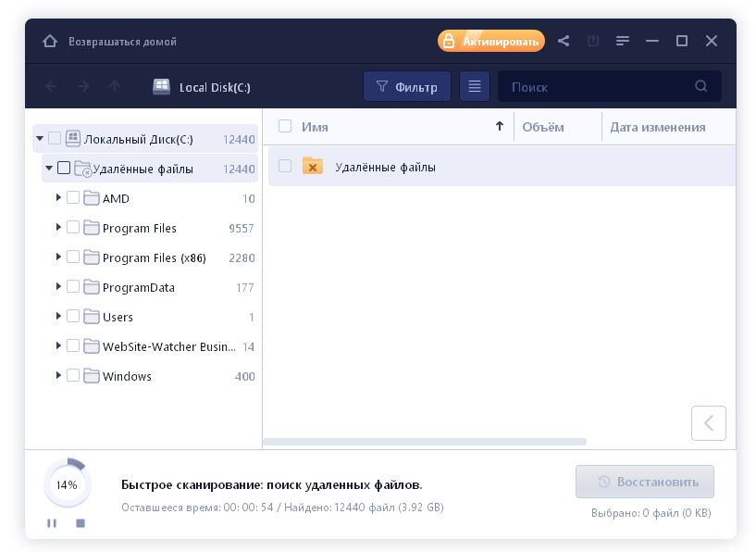Tick the Локальный Диск(C:) checkbox

tap(55, 138)
